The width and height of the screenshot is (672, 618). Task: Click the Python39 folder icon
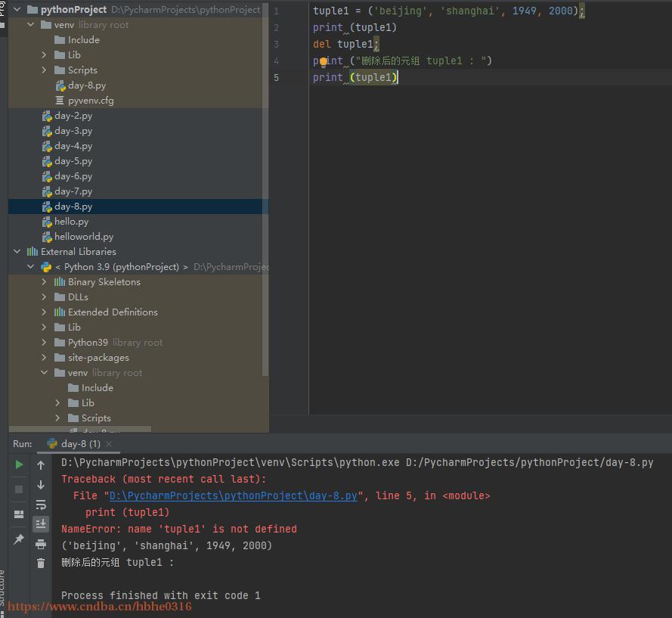pos(60,343)
